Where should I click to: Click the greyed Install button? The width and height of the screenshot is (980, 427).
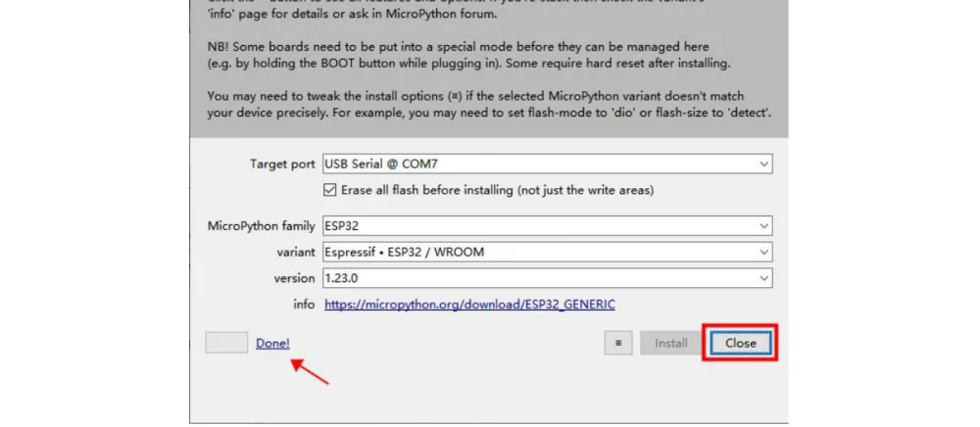click(x=670, y=343)
